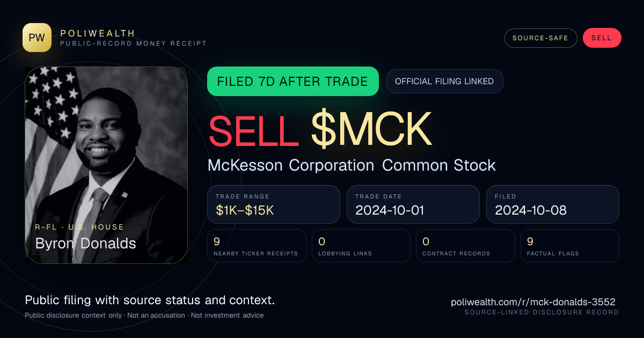Select the Trade Date 2024-10-01 card

click(413, 204)
